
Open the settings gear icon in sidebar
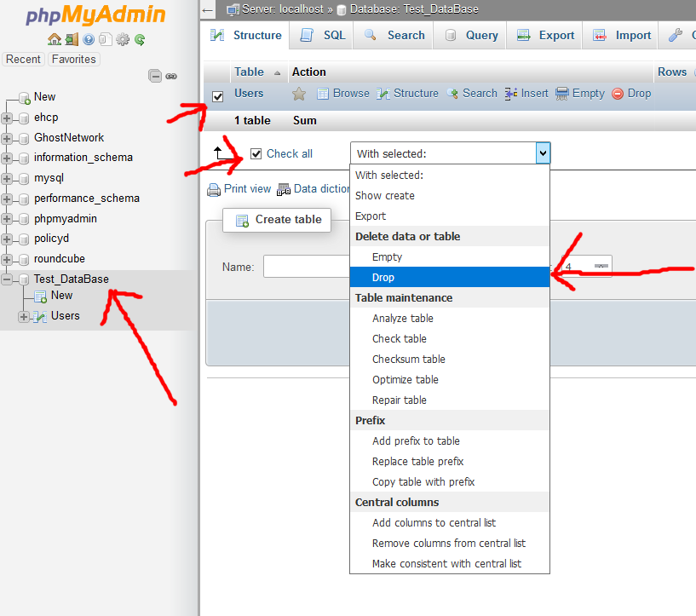click(123, 39)
